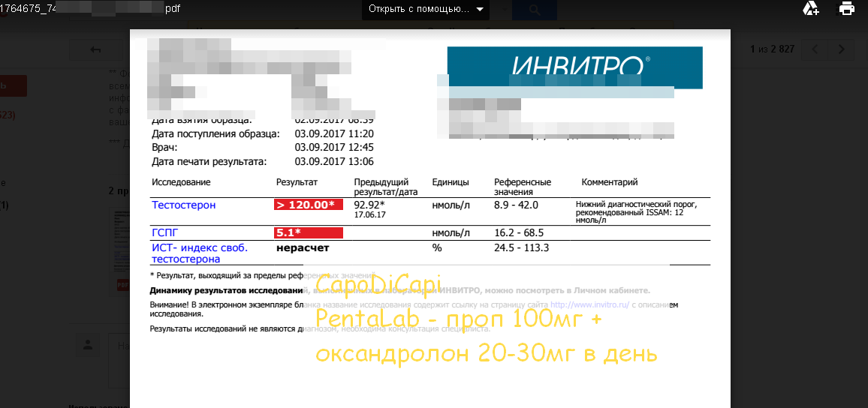Select previous result date '17.06.17'
The width and height of the screenshot is (868, 408).
pos(368,215)
